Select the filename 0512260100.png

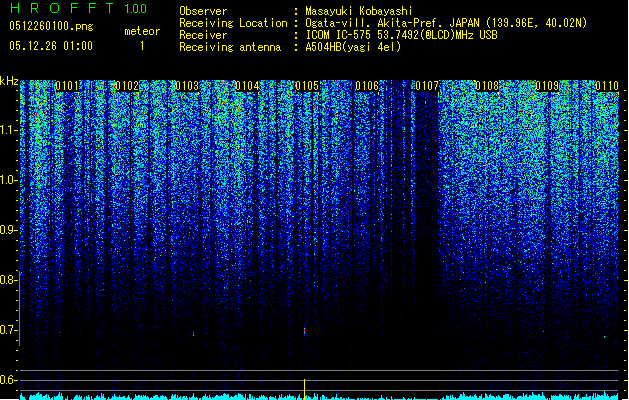51,26
